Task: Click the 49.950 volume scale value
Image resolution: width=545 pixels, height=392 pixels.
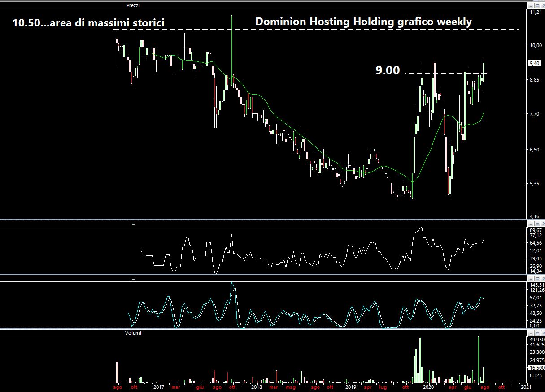Action: tap(537, 339)
